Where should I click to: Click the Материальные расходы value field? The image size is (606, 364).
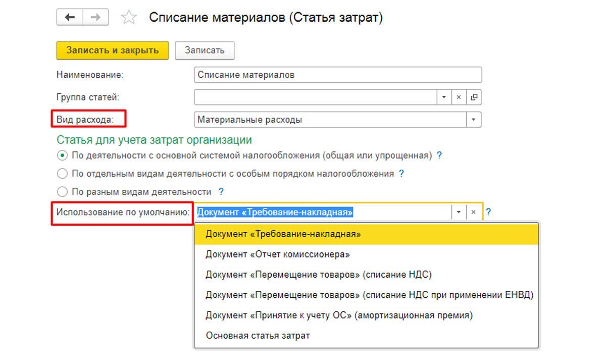click(330, 120)
